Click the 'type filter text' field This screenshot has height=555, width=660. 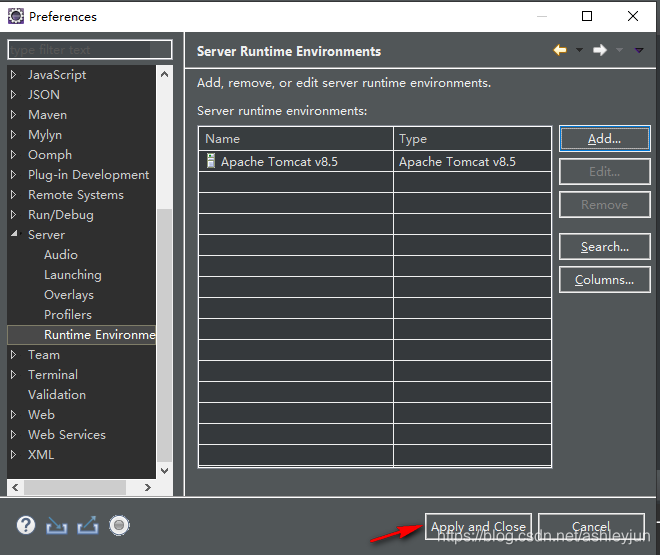pyautogui.click(x=90, y=50)
